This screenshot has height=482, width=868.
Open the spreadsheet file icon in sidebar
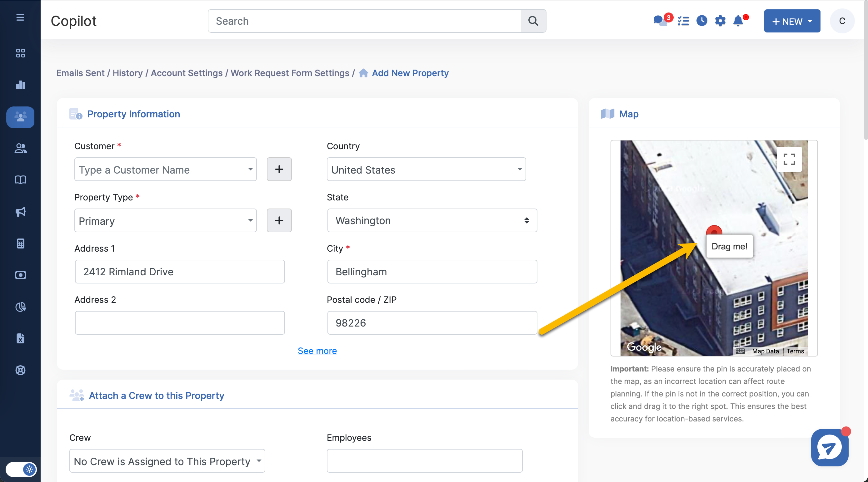[21, 338]
